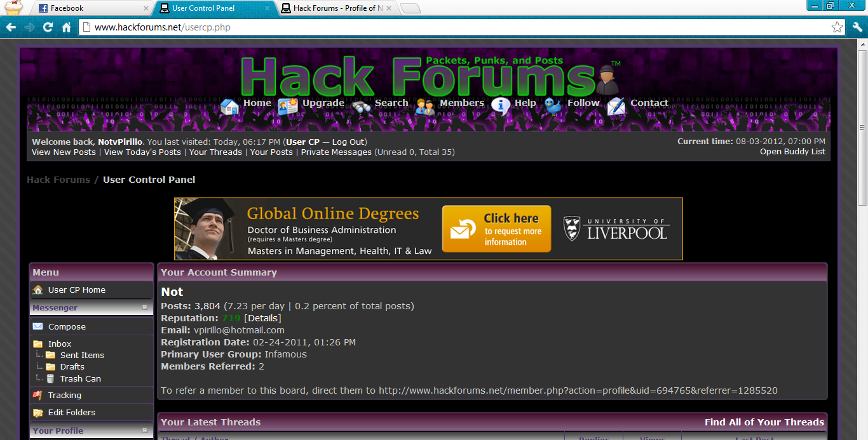868x440 pixels.
Task: Reload the page with refresh icon
Action: 48,27
